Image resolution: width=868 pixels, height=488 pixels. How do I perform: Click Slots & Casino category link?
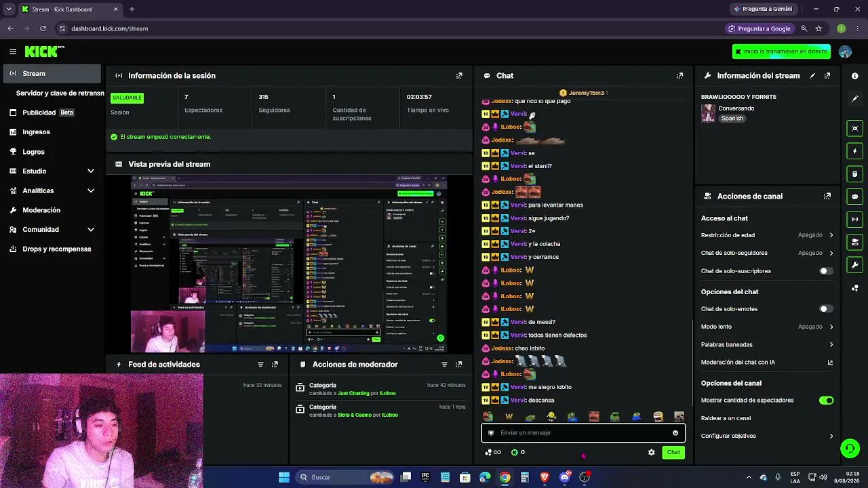(x=358, y=415)
